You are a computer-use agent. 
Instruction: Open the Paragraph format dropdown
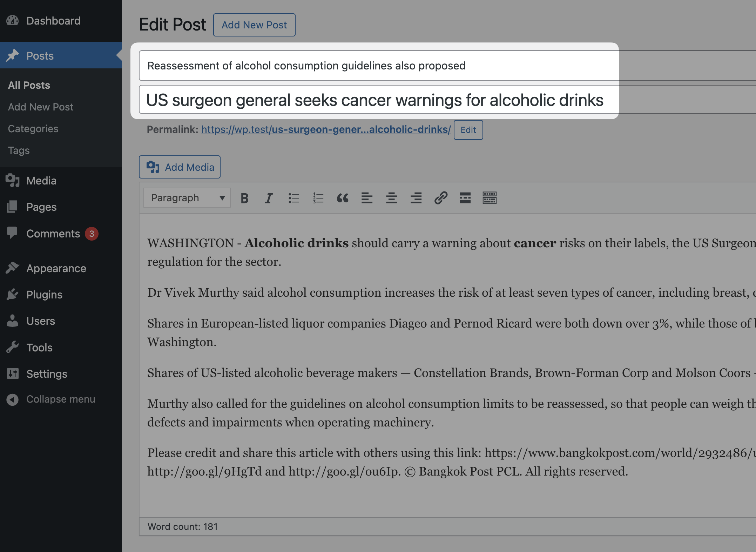click(187, 198)
